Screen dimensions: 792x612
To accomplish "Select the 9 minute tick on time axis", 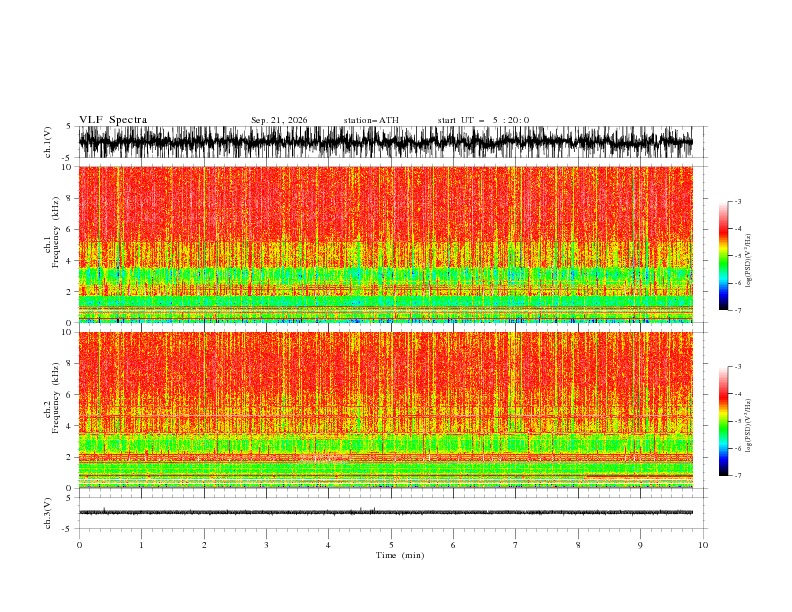I will [x=640, y=545].
